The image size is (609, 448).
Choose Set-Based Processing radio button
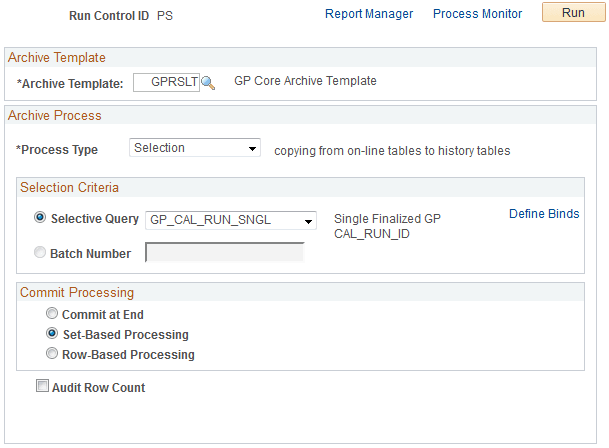pyautogui.click(x=54, y=334)
